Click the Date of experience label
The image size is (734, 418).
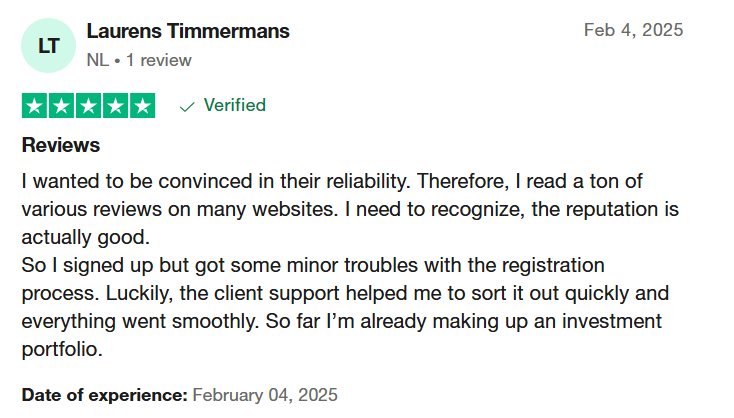104,395
